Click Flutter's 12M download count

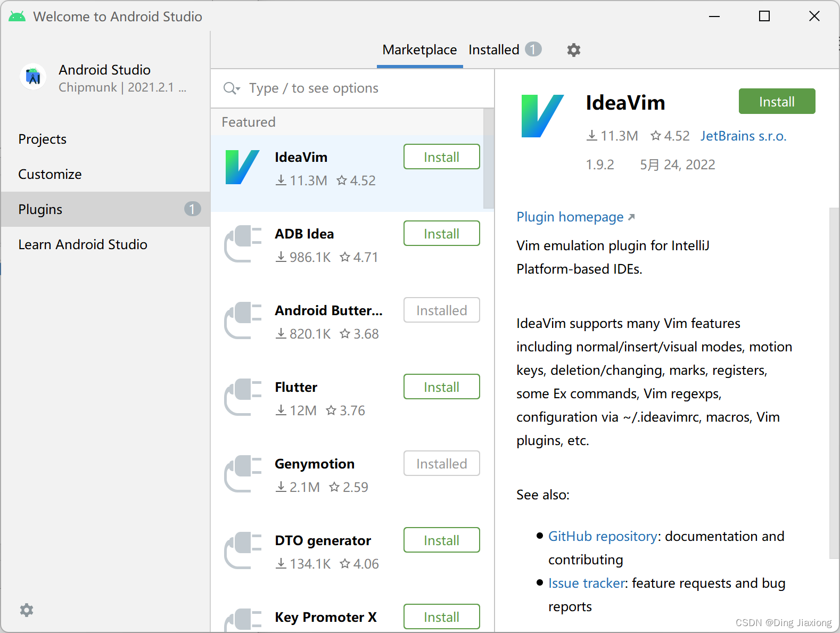coord(296,410)
